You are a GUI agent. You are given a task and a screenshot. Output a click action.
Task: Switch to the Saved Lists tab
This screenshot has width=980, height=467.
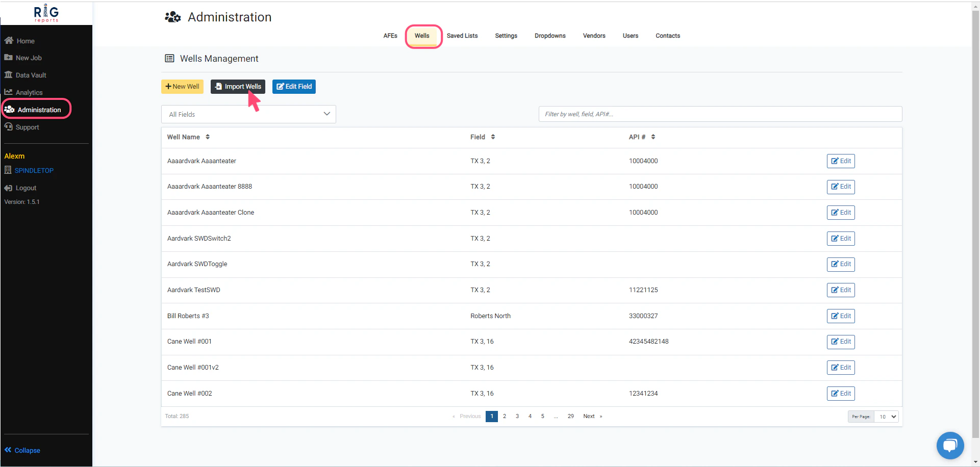click(x=462, y=36)
